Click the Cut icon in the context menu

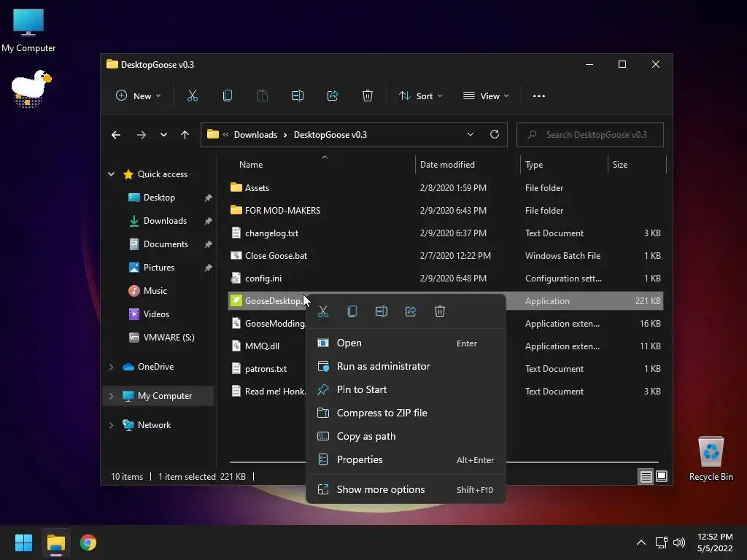pos(323,311)
